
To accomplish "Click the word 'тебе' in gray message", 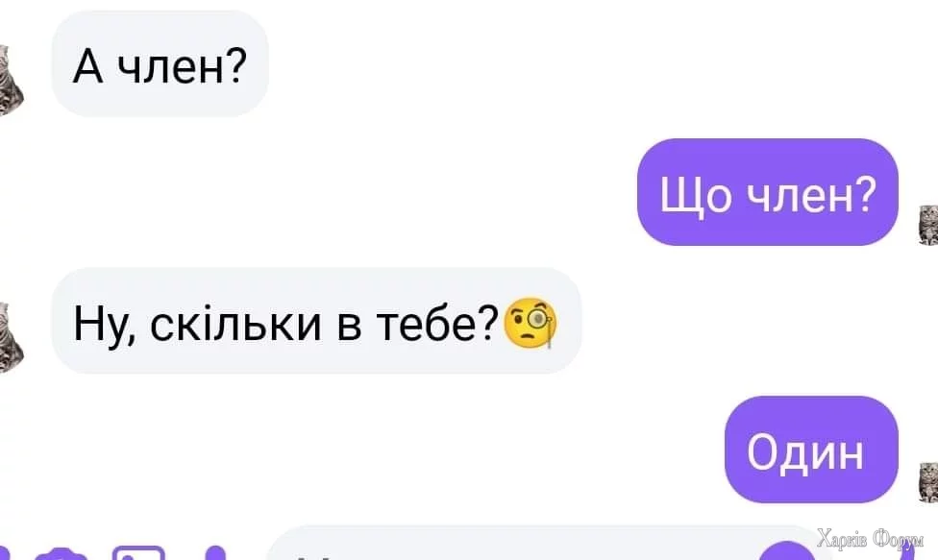I will (429, 325).
